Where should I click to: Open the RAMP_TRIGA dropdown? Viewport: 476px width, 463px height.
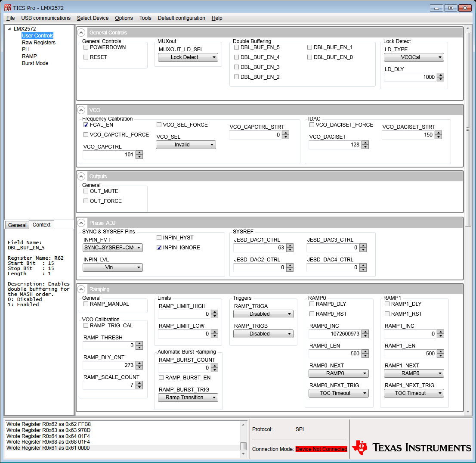(263, 314)
